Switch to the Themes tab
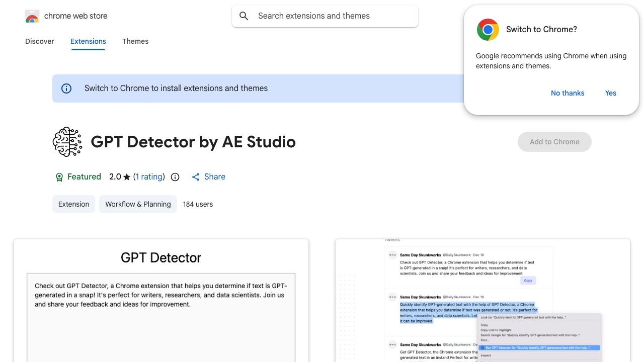644x362 pixels. pos(135,41)
